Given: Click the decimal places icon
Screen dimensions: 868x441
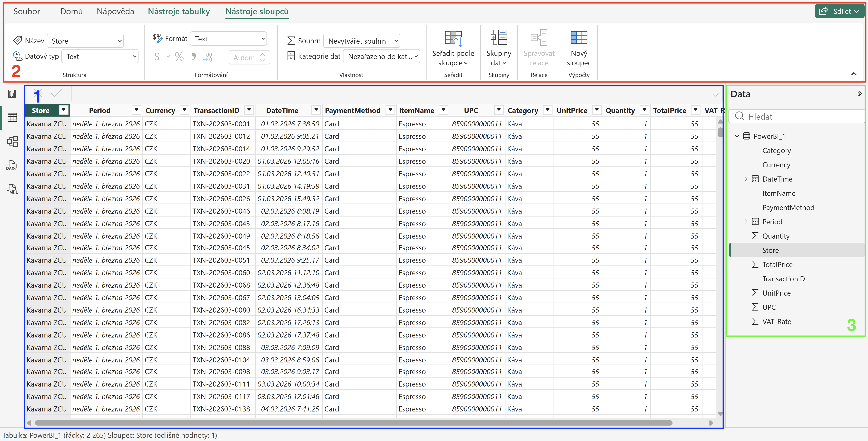Looking at the screenshot, I should (x=207, y=57).
